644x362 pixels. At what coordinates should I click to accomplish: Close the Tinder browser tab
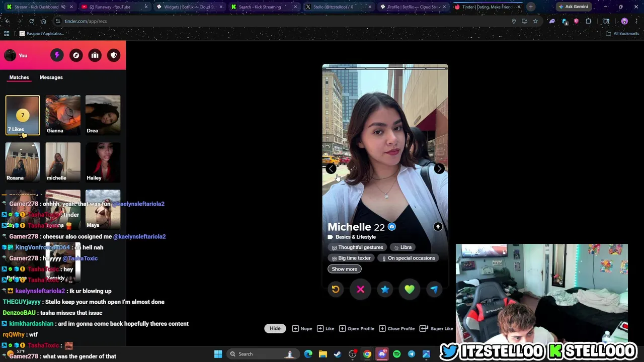(x=519, y=7)
